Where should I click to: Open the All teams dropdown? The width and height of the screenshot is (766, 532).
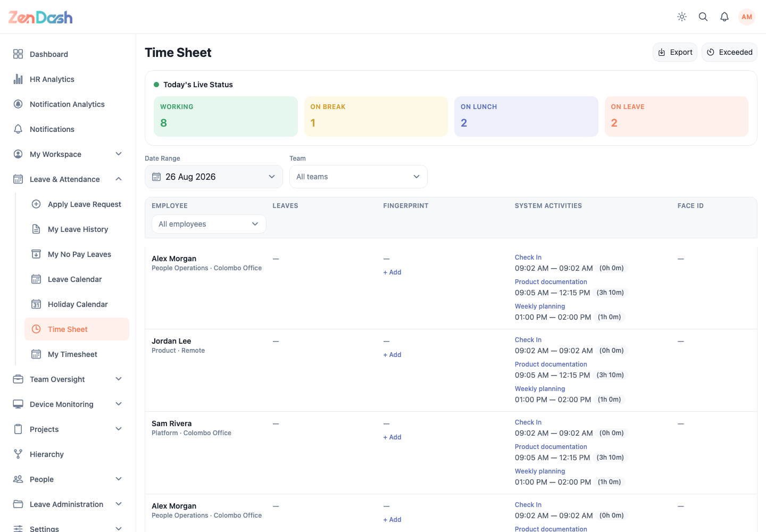(359, 177)
